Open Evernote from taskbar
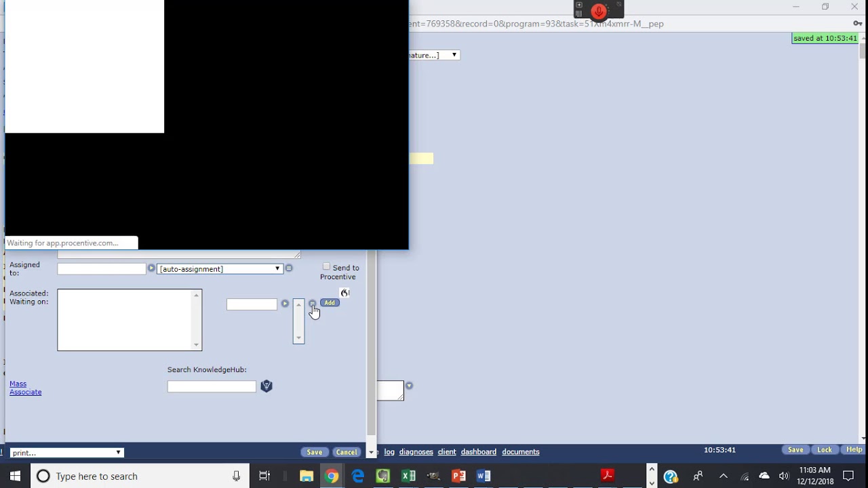The image size is (868, 488). (x=383, y=476)
